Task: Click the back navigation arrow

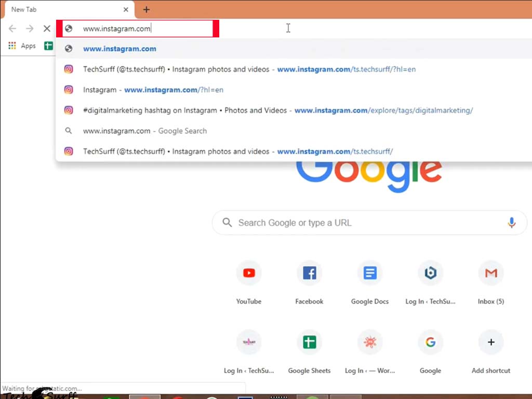Action: [12, 29]
